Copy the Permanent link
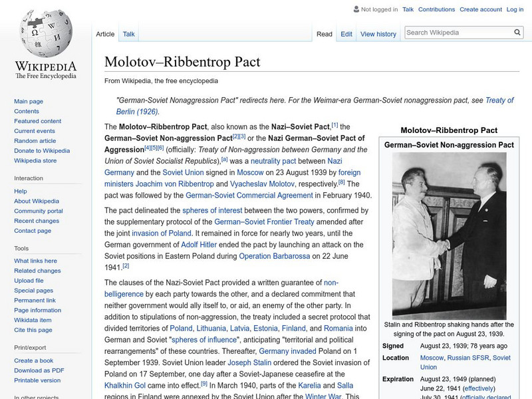Viewport: 532px width, 399px height. pos(35,300)
